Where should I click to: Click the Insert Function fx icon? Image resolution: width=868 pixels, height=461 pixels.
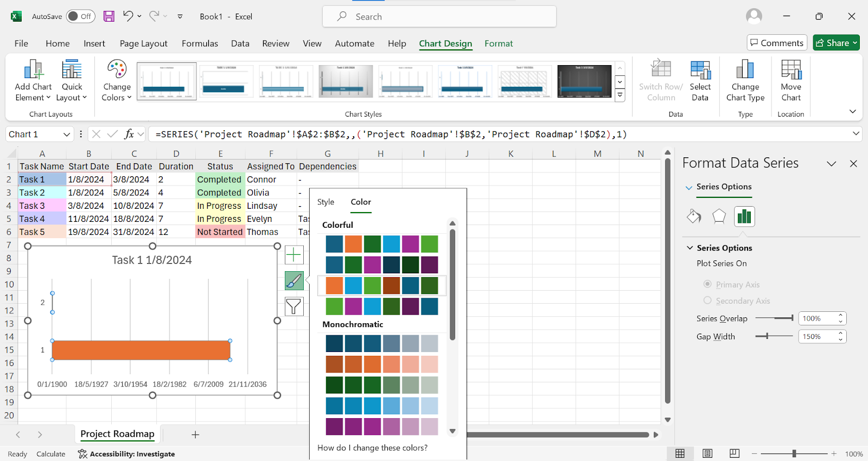pyautogui.click(x=129, y=134)
